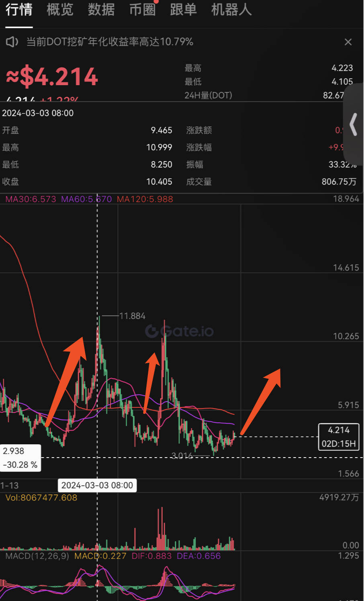Viewport: 364px width, 601px height.
Task: Collapse the right-edge chevron panel arrow
Action: 353,125
